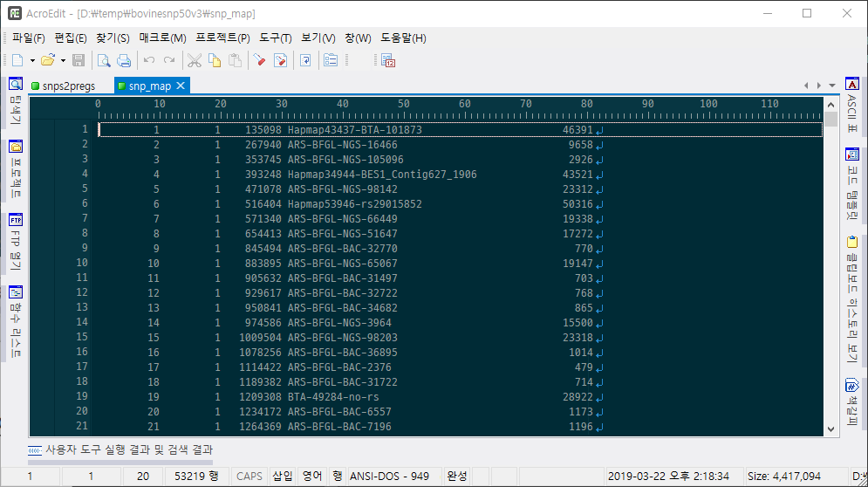
Task: Open the 프로젝트 project side panel
Action: [x=16, y=169]
